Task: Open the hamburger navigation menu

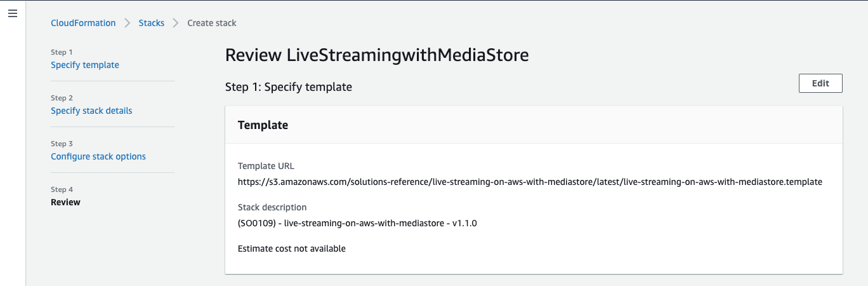Action: [12, 13]
